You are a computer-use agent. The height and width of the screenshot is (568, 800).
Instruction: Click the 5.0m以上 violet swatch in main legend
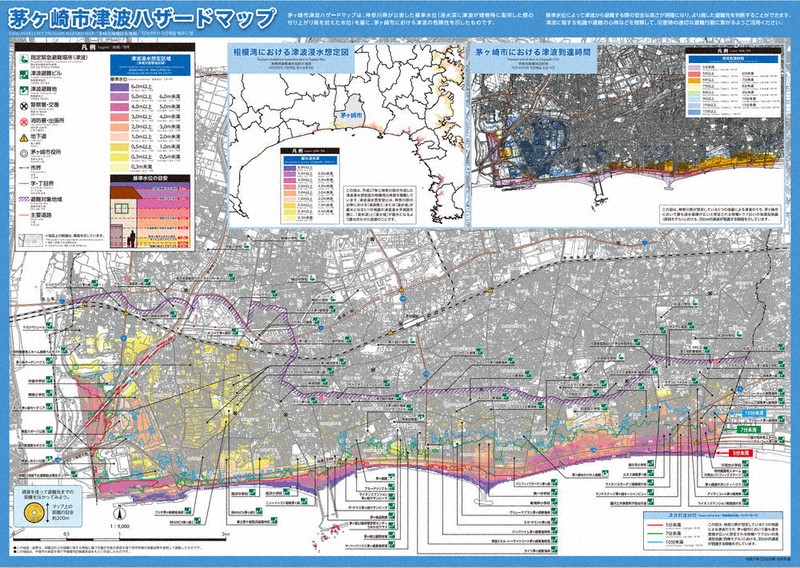click(x=119, y=97)
